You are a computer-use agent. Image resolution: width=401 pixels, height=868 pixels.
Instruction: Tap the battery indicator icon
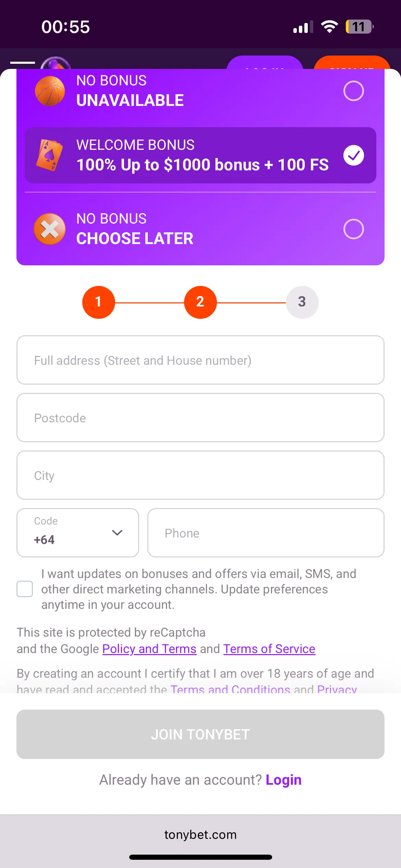point(359,27)
